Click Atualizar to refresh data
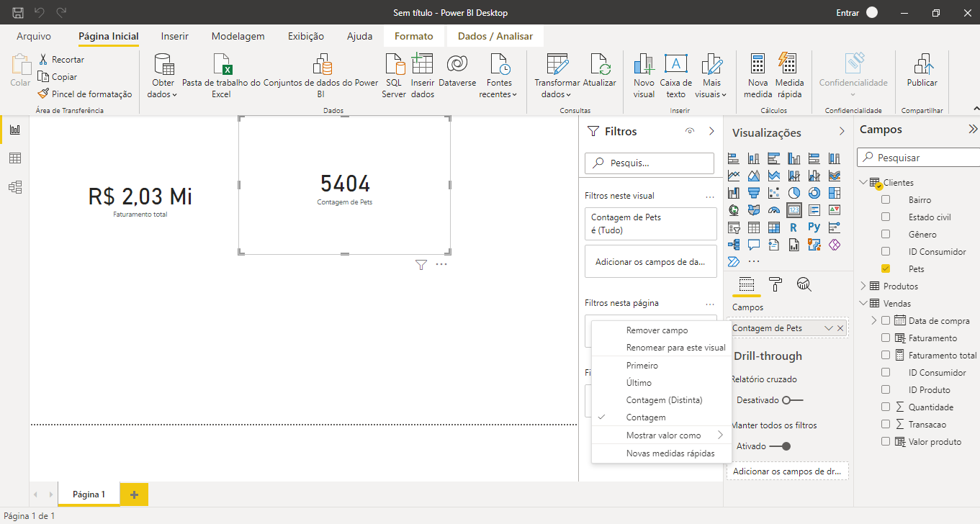980x524 pixels. (x=599, y=71)
